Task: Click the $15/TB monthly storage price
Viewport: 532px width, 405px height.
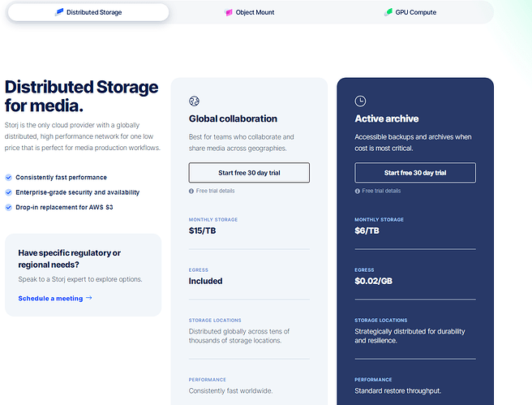Action: click(202, 231)
